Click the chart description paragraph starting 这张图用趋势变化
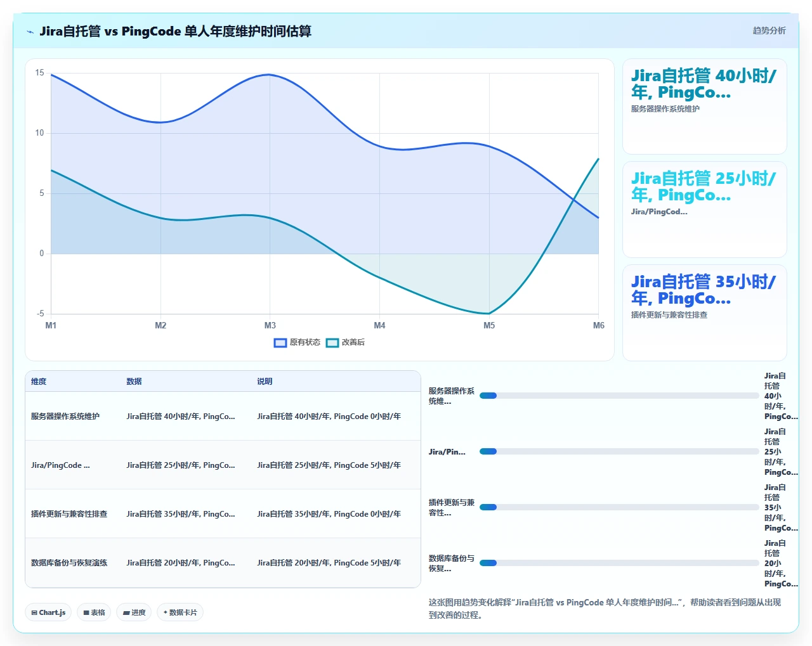 [605, 609]
